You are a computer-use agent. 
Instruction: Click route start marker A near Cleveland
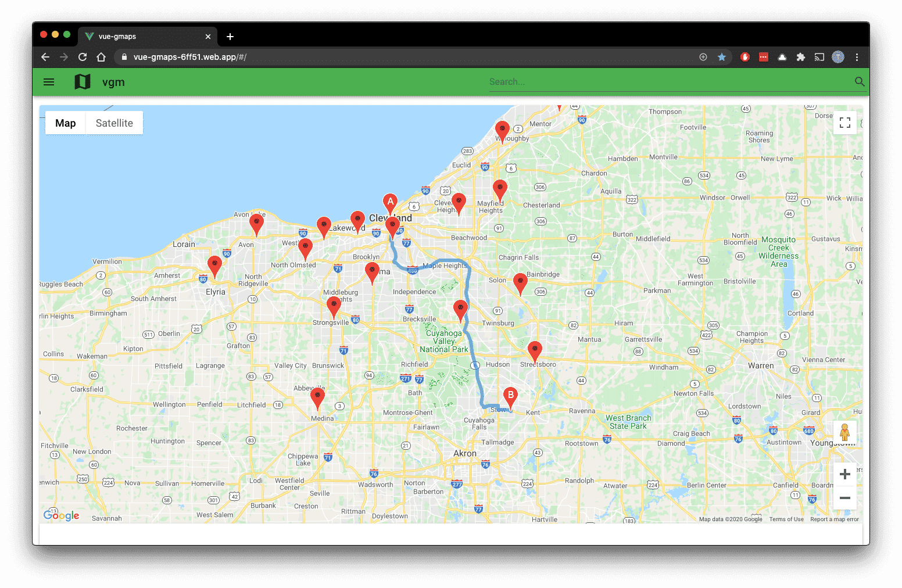click(390, 202)
